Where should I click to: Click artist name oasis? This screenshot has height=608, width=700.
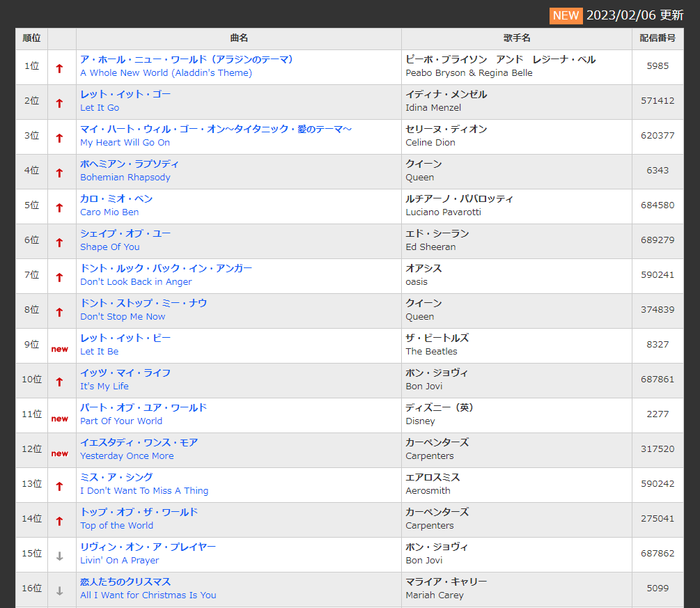417,281
